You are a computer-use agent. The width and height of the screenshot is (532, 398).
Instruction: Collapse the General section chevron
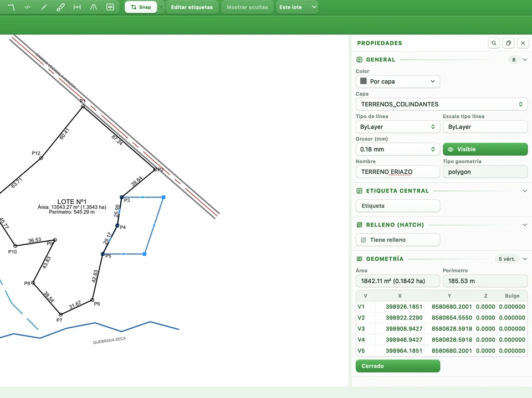point(525,60)
